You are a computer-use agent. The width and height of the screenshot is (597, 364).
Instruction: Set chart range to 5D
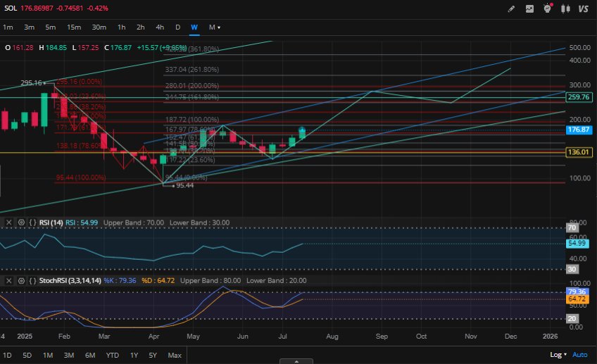pos(27,356)
